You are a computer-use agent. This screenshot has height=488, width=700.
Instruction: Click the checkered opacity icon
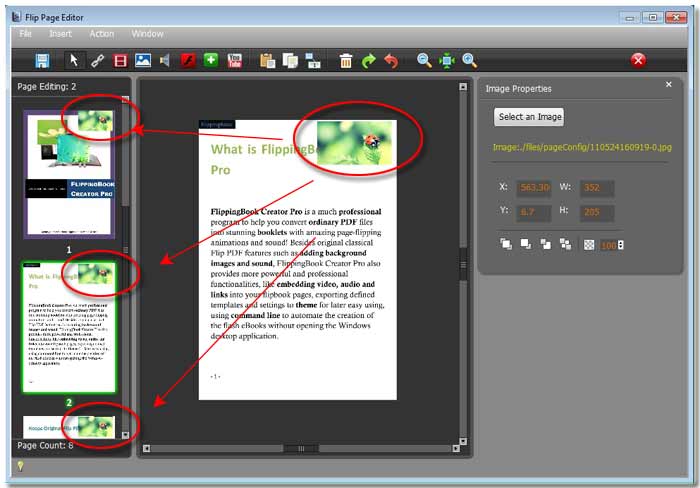point(589,245)
